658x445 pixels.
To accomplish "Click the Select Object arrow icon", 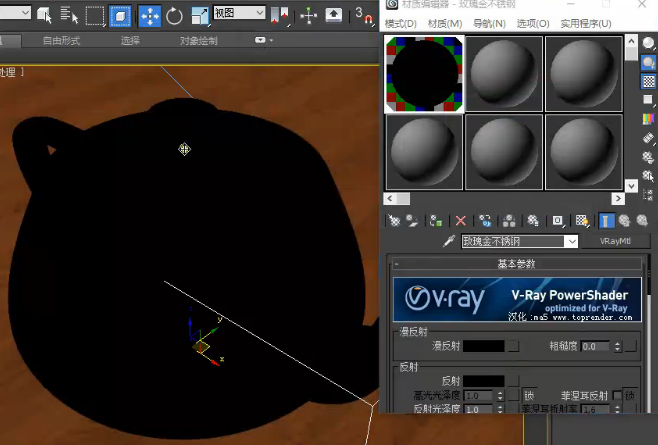I will click(x=44, y=16).
